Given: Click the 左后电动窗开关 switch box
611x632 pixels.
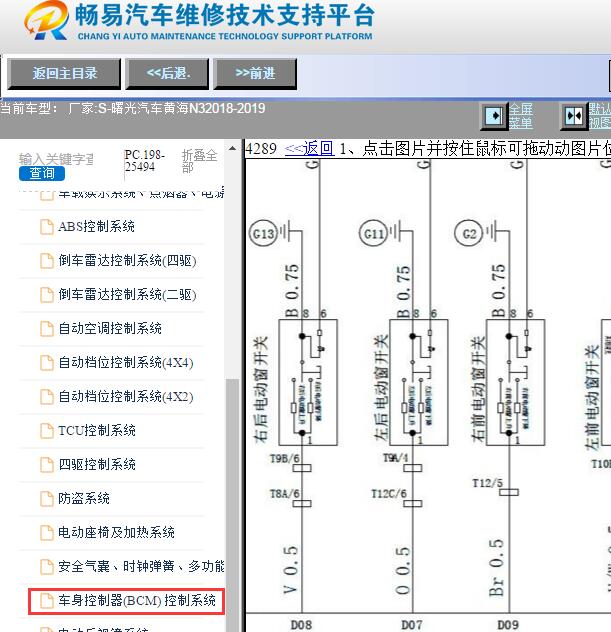Looking at the screenshot, I should click(x=419, y=383).
